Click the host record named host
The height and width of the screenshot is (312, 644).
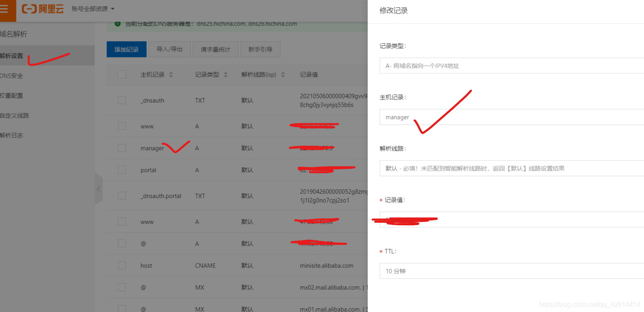[146, 266]
